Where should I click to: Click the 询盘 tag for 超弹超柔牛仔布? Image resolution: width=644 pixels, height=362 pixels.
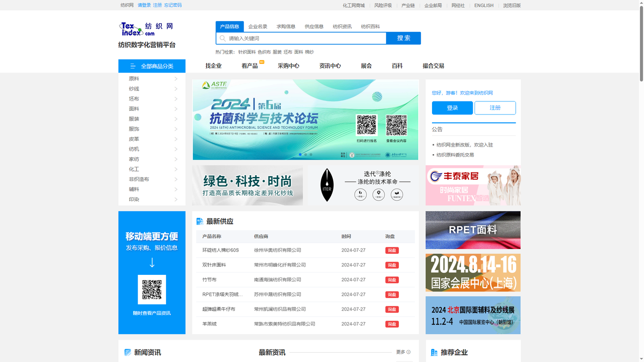point(392,309)
